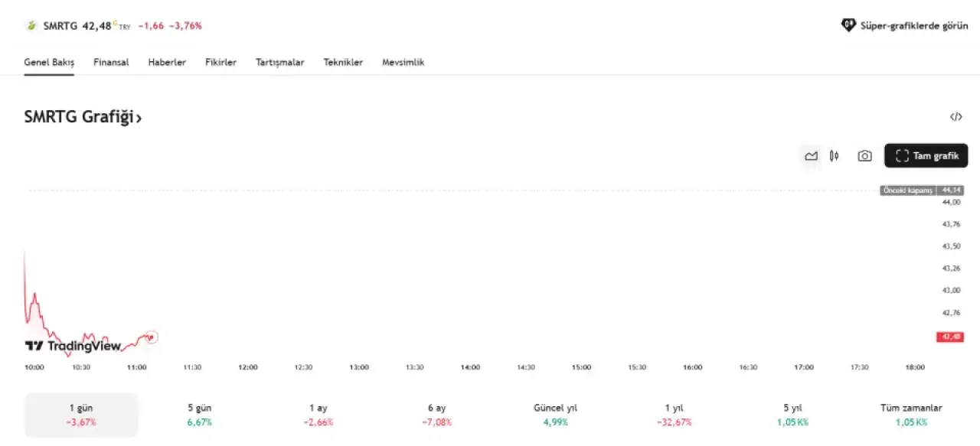Click the 44,00 price axis label
The height and width of the screenshot is (446, 980).
(x=951, y=202)
